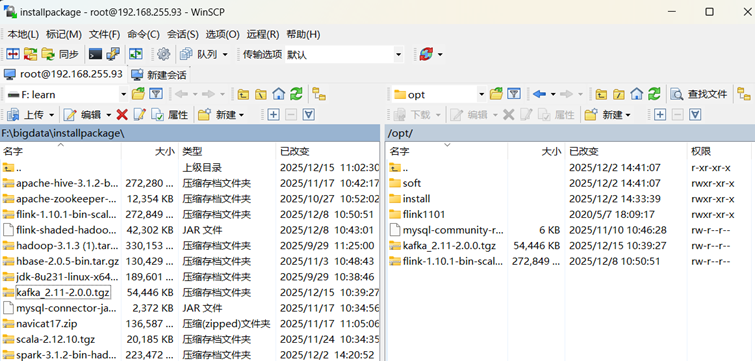Click the plus select-files icon in local panel
Viewport: 755px width, 361px height.
(273, 115)
